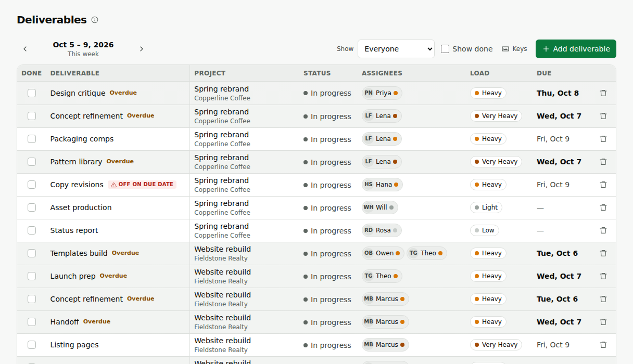
Task: Click the Oct 5 – 9, 2026 week label
Action: pos(83,45)
